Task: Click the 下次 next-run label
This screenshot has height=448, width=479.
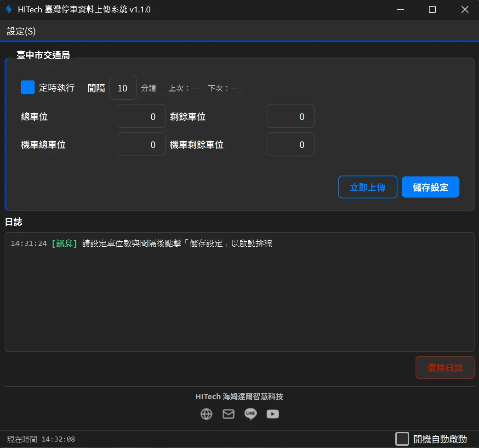Action: point(222,88)
